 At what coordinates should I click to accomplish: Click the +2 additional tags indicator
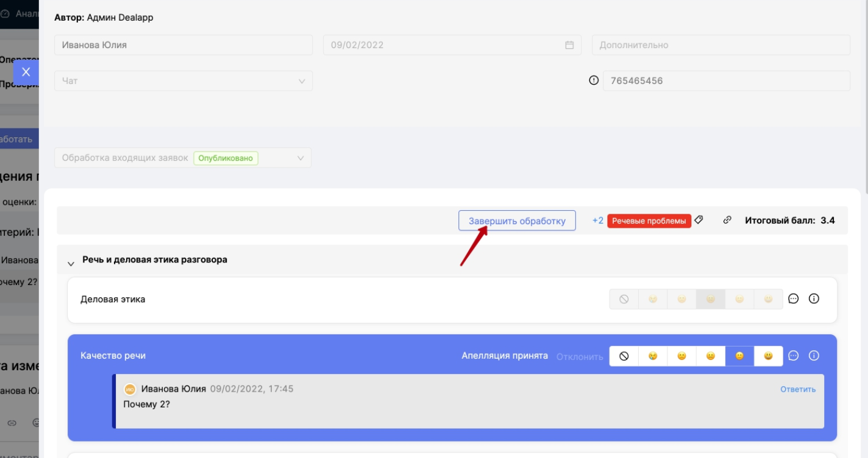[x=597, y=220]
